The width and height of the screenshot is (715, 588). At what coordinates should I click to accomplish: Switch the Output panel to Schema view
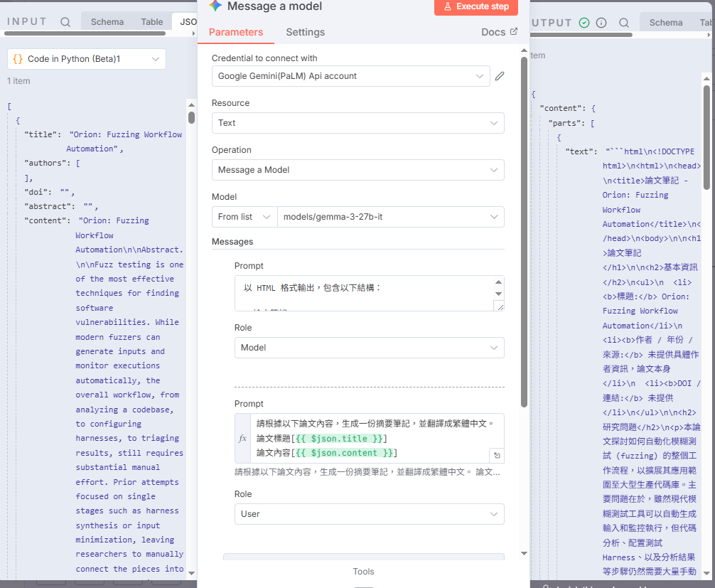point(666,23)
